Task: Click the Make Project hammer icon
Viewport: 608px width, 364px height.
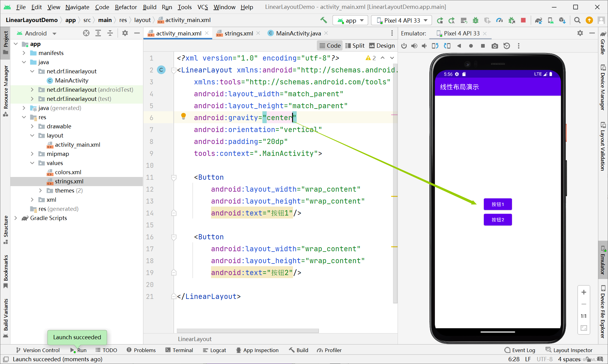Action: 324,20
